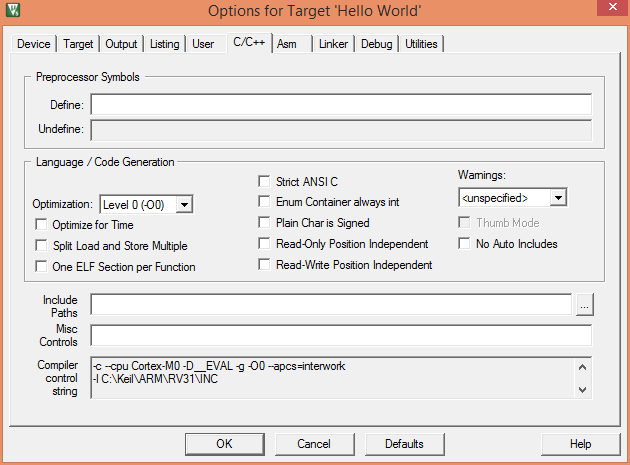Go to the Debug tab
This screenshot has width=630, height=465.
click(376, 44)
